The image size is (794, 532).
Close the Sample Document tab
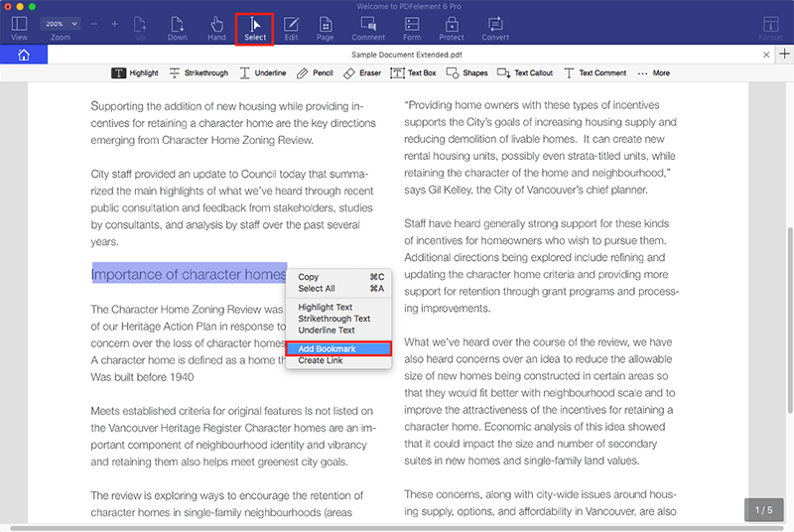click(766, 55)
